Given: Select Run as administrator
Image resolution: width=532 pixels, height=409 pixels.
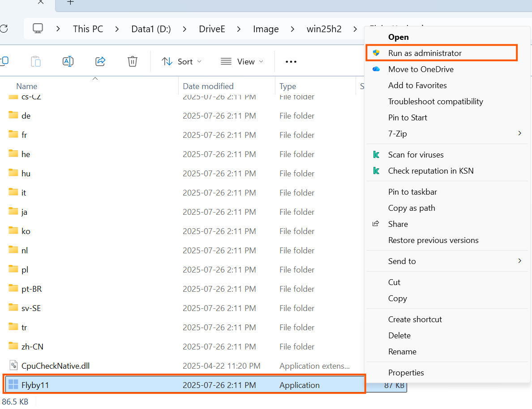Looking at the screenshot, I should click(425, 53).
